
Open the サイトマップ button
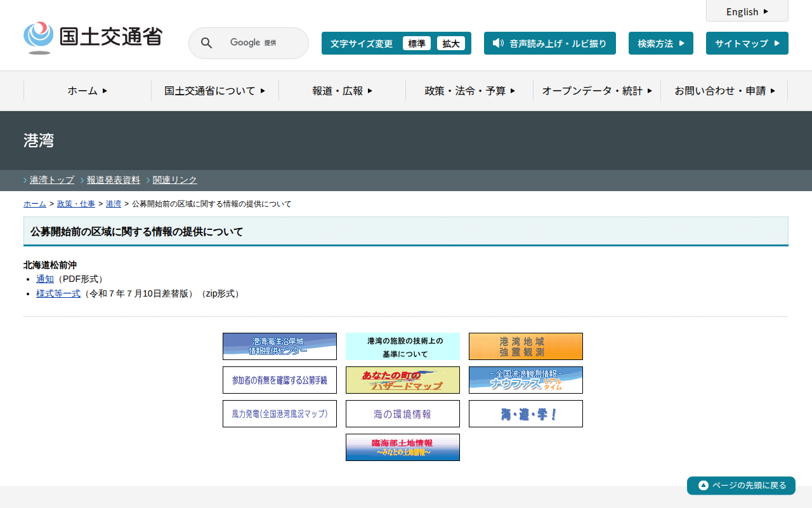pyautogui.click(x=747, y=43)
